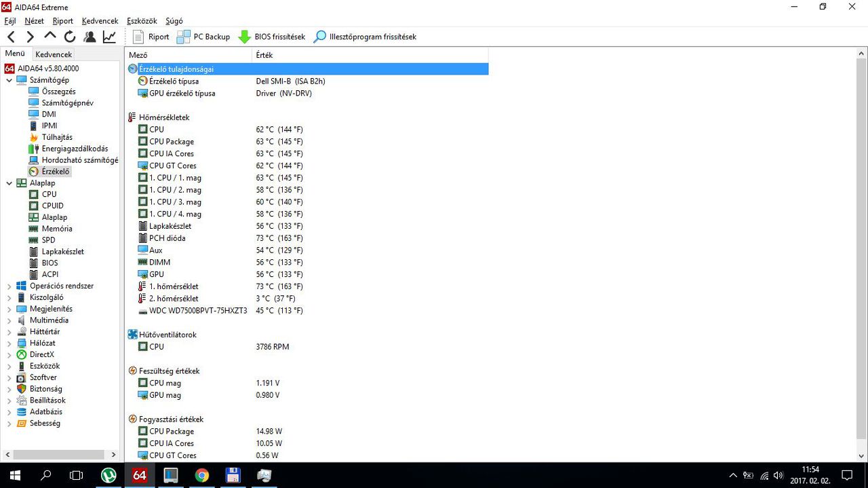Open SPD under Alaplap

click(48, 240)
